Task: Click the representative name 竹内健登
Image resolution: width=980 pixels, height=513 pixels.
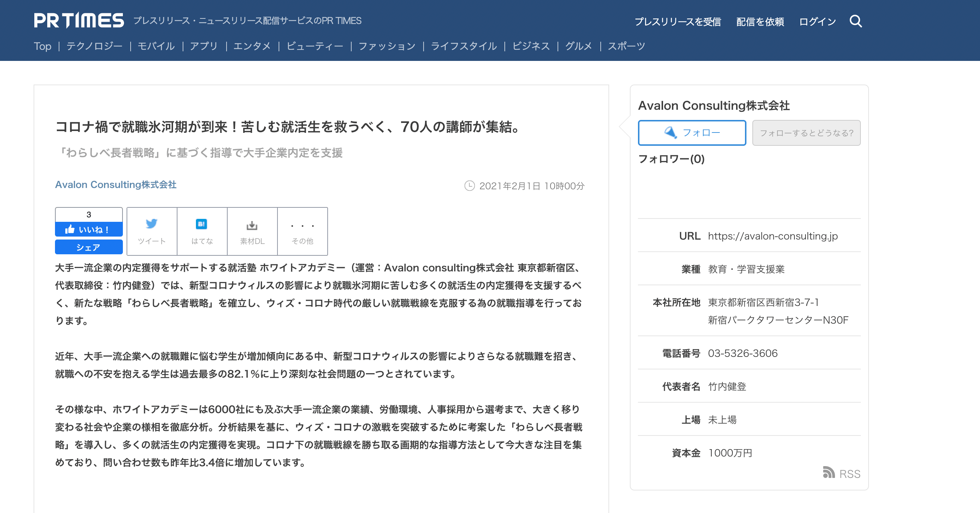Action: [727, 386]
